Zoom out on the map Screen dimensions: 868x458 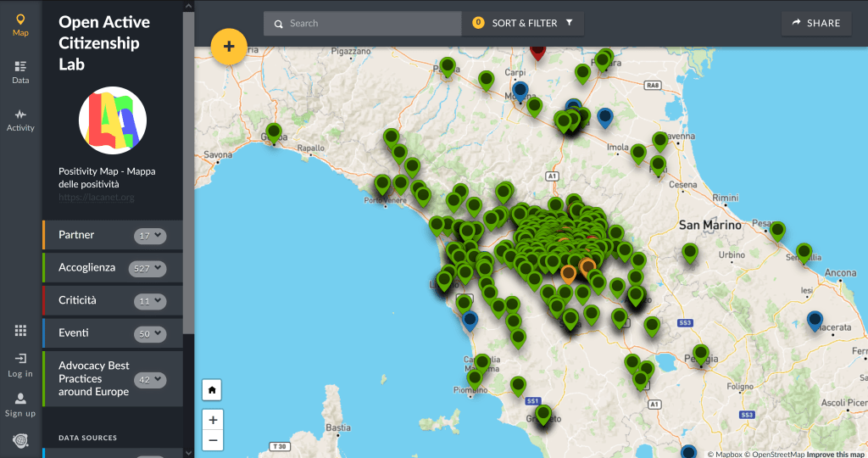[213, 440]
